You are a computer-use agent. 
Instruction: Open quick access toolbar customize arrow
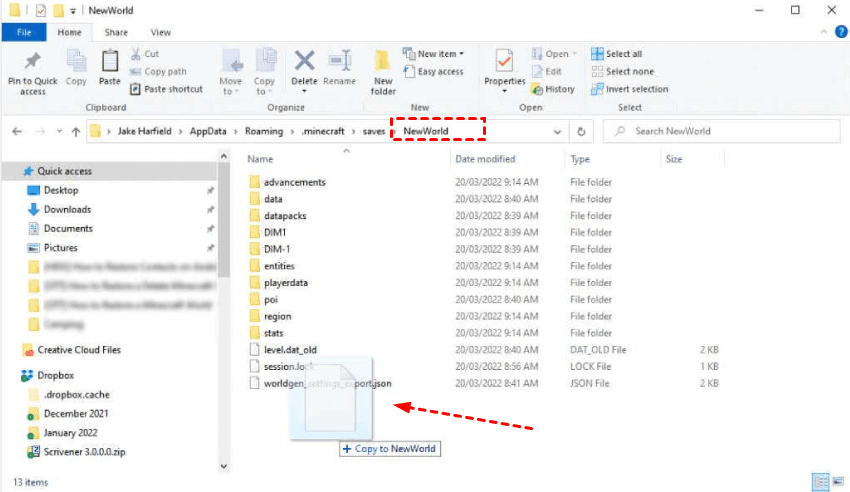(73, 11)
